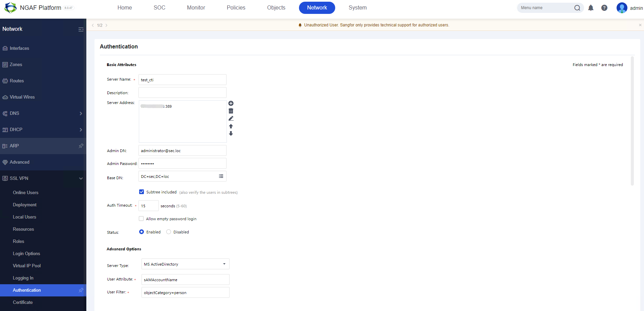The width and height of the screenshot is (644, 311).
Task: Click the edit server address pencil icon
Action: [231, 118]
